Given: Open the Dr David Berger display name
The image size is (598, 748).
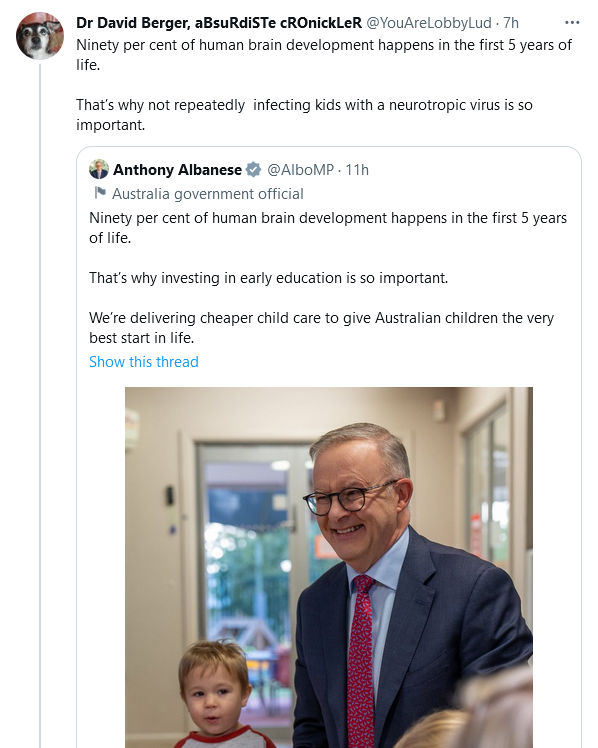Looking at the screenshot, I should (x=219, y=22).
